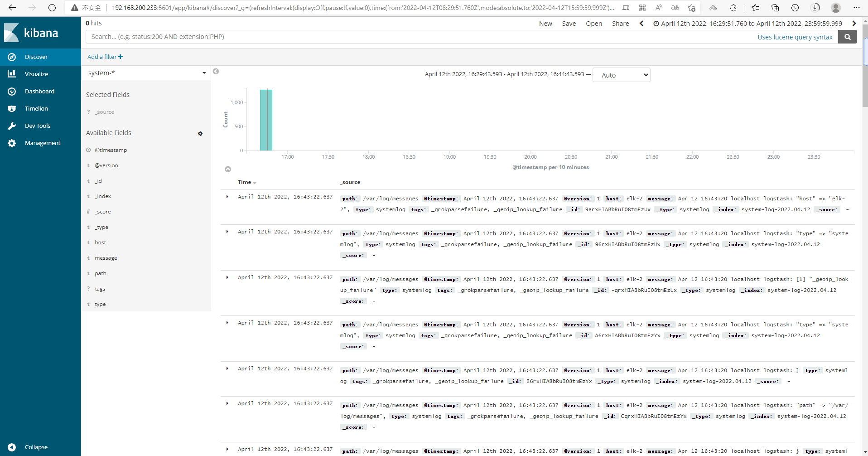Click the New search button
This screenshot has width=868, height=456.
(x=545, y=24)
